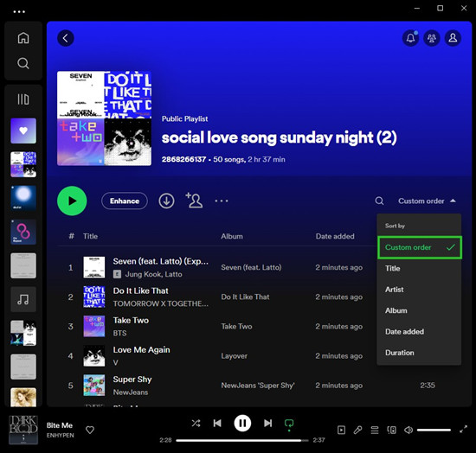Open Bite Me now playing title

pyautogui.click(x=60, y=425)
